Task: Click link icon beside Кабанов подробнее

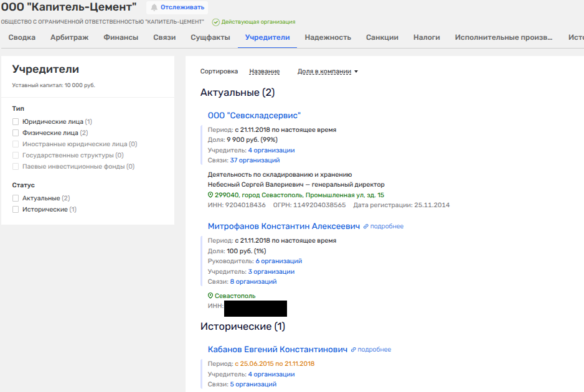Action: 354,350
